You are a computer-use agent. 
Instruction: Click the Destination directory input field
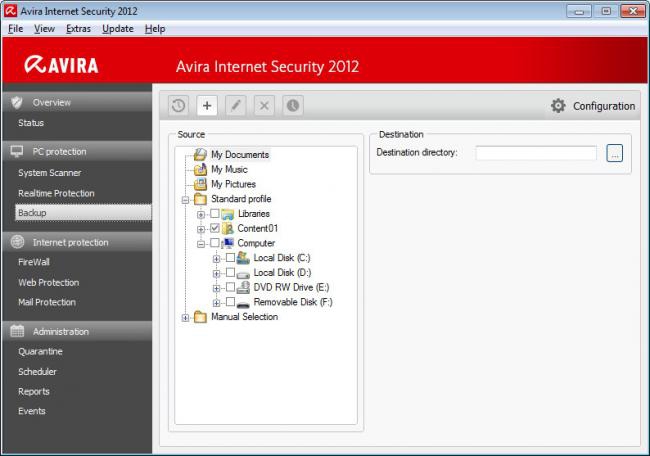click(536, 153)
